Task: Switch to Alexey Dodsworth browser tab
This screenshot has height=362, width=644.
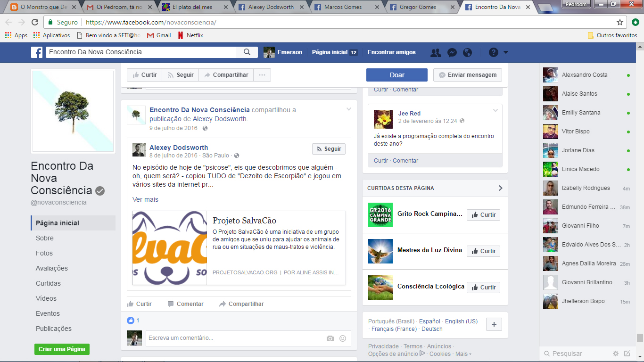Action: (x=272, y=7)
